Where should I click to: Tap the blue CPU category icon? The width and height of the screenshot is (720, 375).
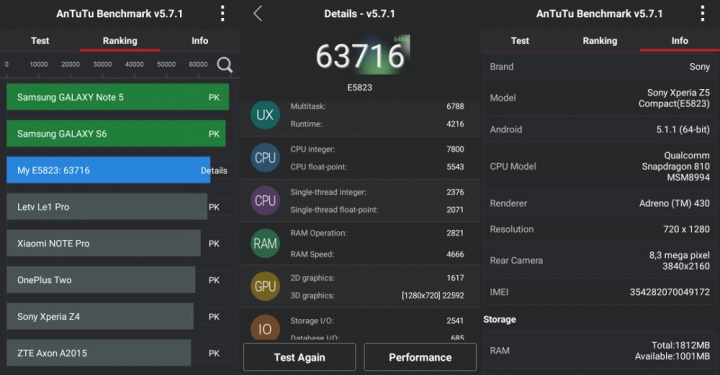pos(265,158)
